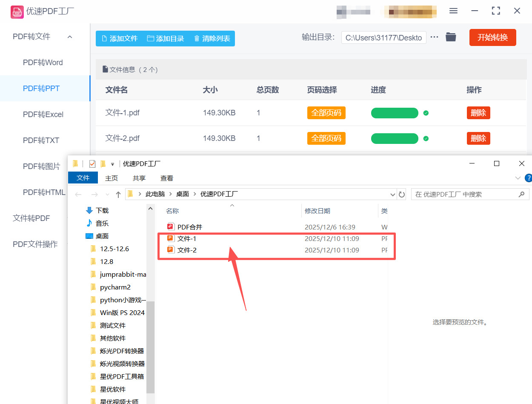Click the 开始转换 button
The height and width of the screenshot is (404, 532).
pos(492,37)
